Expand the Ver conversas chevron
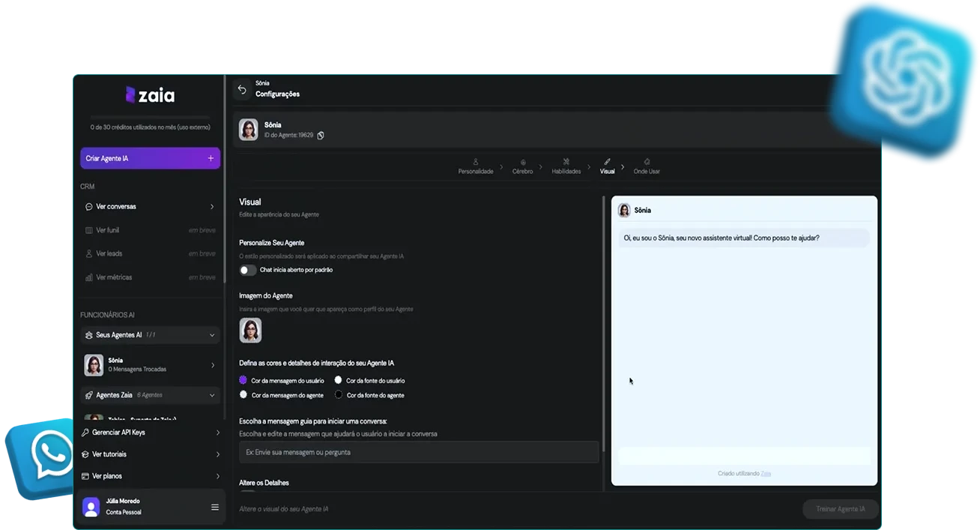This screenshot has height=530, width=980. coord(212,207)
